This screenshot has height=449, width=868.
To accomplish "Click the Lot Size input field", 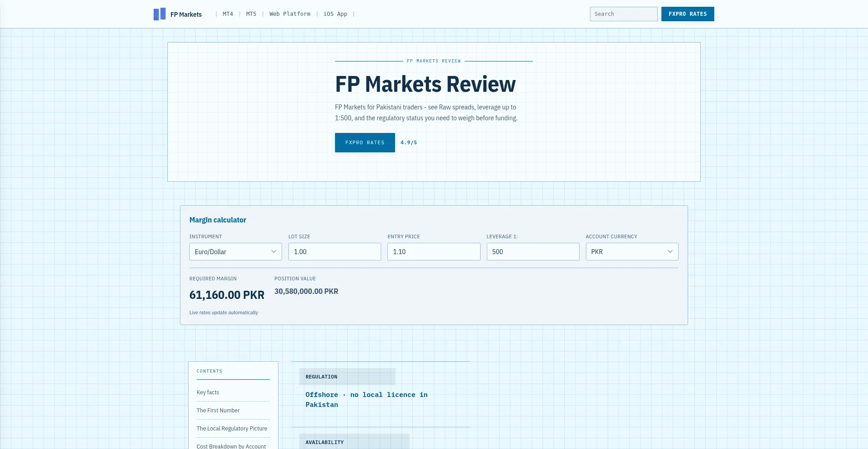I will click(335, 251).
